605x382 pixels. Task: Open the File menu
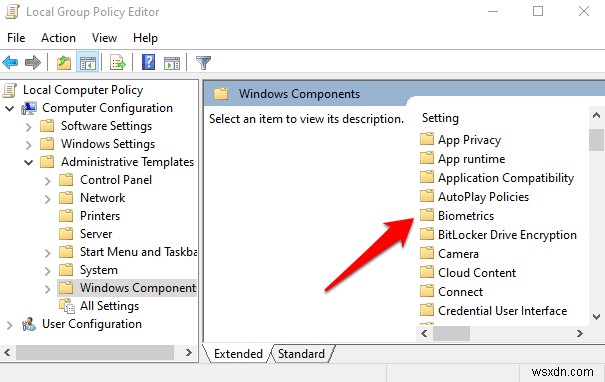click(16, 38)
